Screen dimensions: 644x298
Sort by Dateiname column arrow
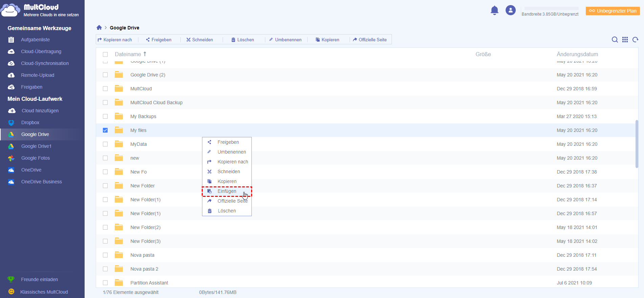145,54
